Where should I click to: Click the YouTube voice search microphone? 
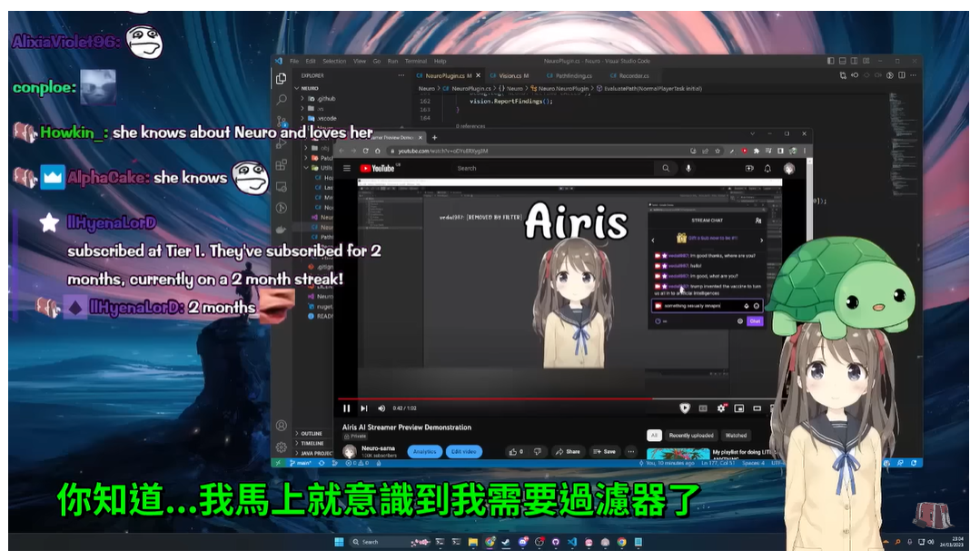point(688,168)
